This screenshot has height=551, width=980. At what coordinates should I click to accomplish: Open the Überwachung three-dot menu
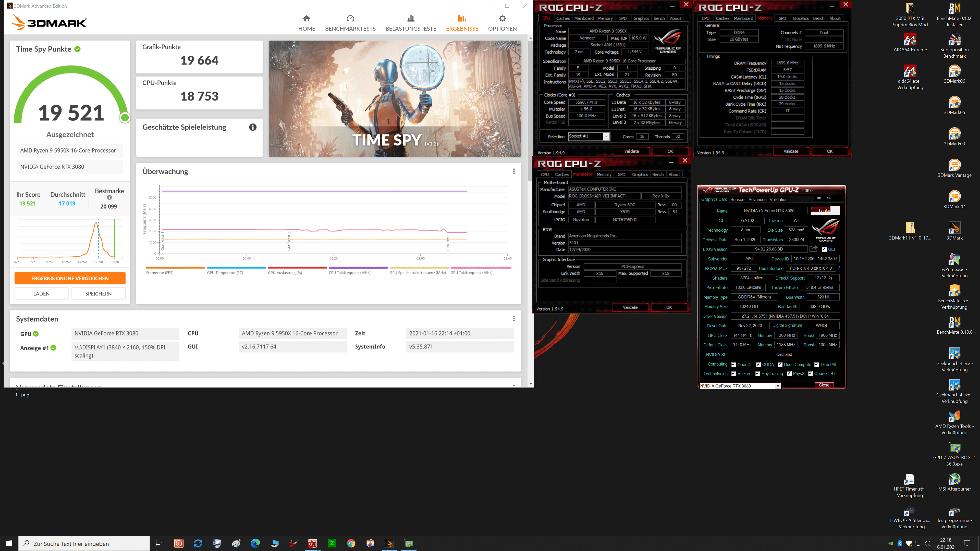[x=513, y=171]
